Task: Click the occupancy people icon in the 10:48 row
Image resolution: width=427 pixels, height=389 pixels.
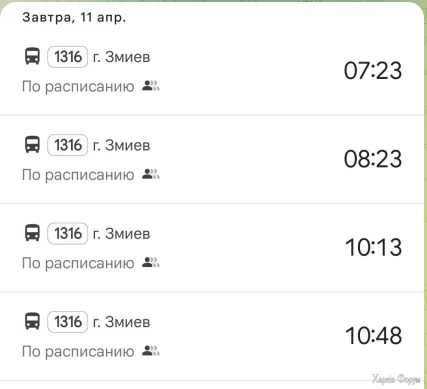Action: (x=151, y=351)
